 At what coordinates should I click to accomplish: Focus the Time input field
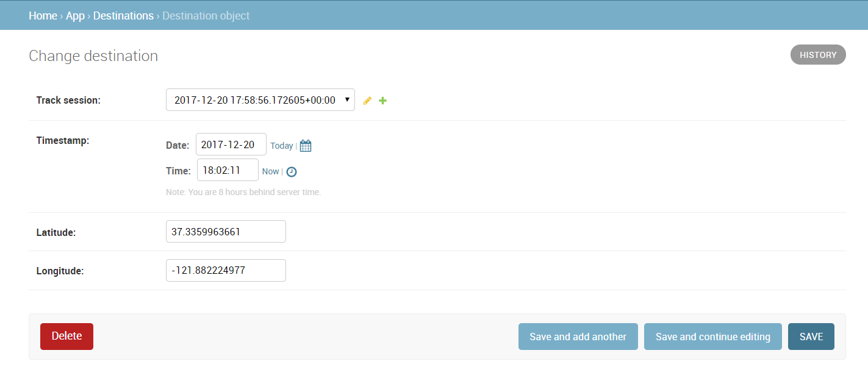click(x=228, y=170)
